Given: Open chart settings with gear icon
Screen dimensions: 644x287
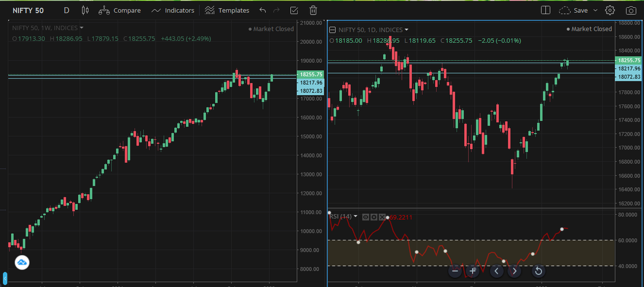Looking at the screenshot, I should tap(610, 10).
